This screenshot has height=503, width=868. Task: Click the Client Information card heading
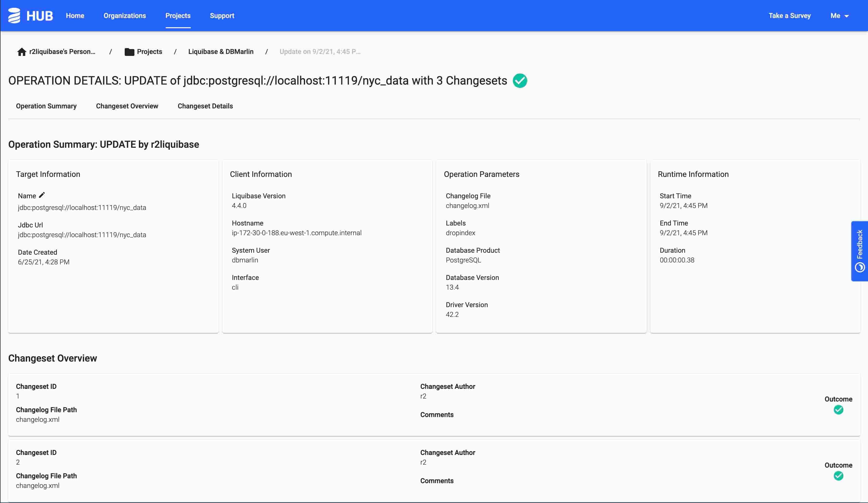coord(261,174)
